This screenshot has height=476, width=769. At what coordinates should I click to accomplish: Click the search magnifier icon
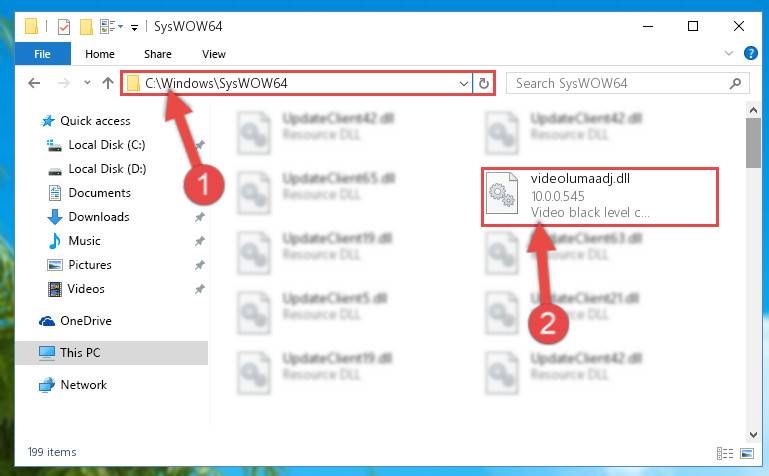point(735,83)
